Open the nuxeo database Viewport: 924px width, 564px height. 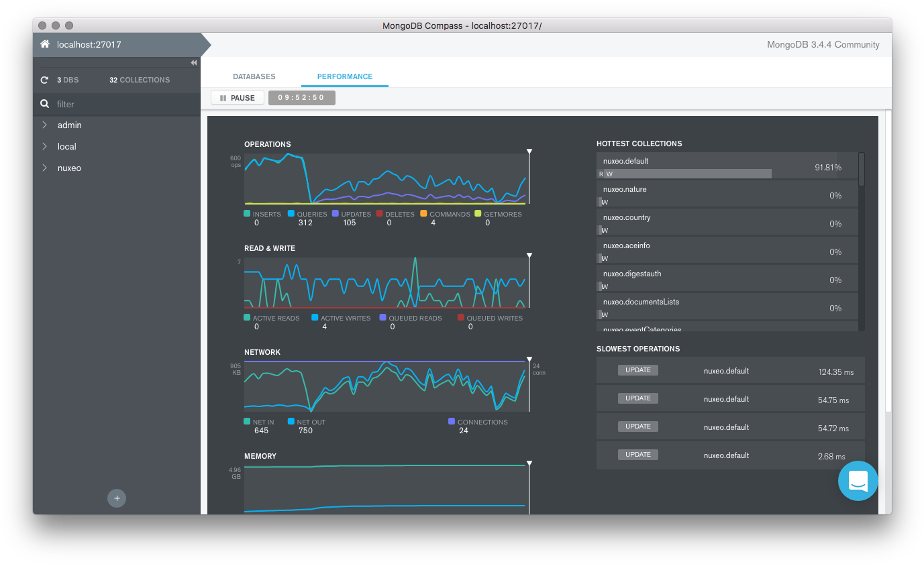pos(69,168)
